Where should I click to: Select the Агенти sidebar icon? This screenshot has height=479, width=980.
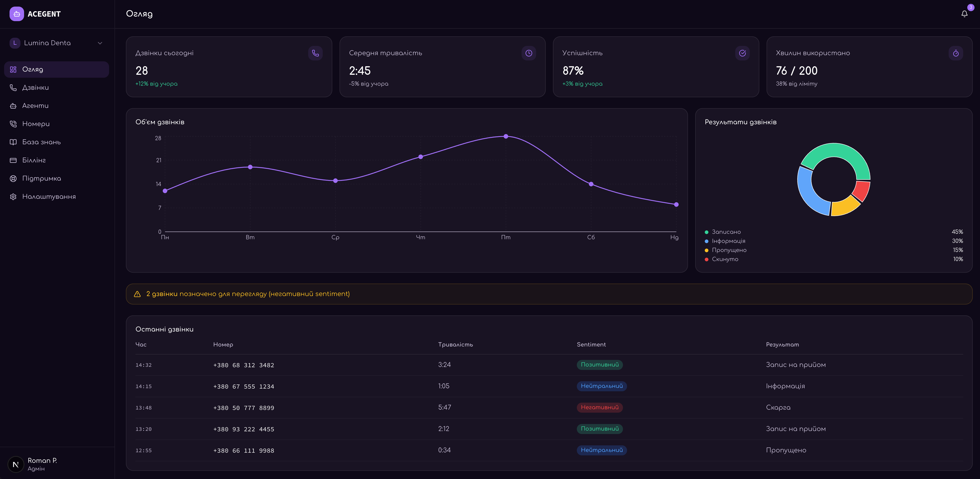(x=13, y=105)
